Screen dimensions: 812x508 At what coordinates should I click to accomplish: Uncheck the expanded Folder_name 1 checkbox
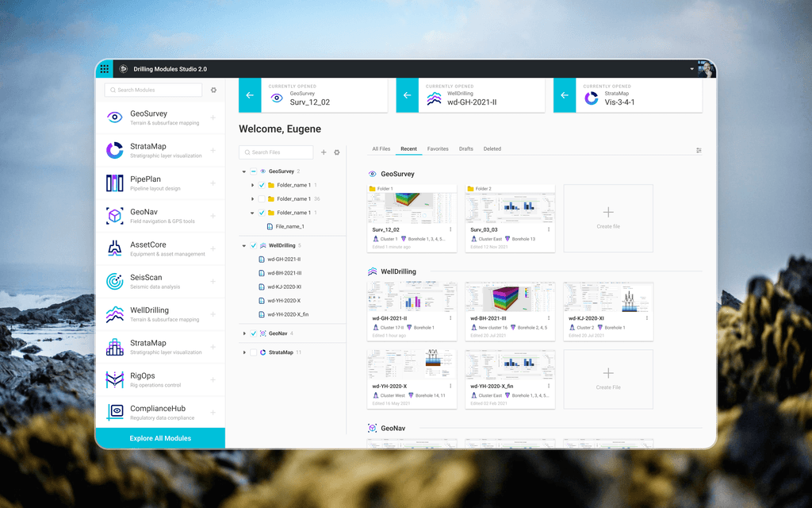pos(262,213)
